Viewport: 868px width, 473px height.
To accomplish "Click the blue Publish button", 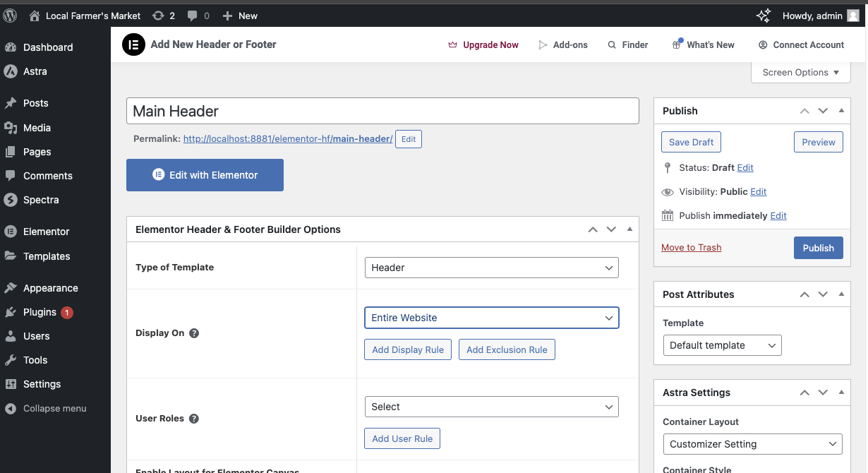I will click(819, 248).
